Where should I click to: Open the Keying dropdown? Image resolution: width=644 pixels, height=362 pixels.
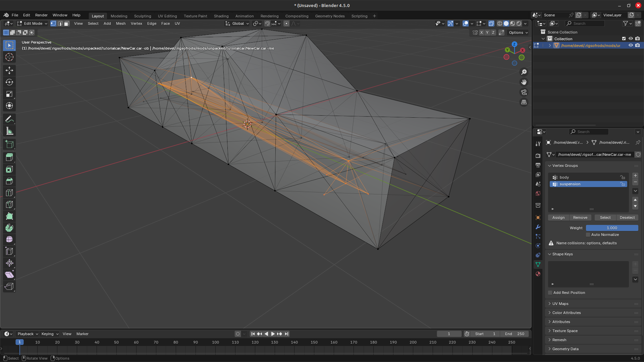(x=50, y=334)
